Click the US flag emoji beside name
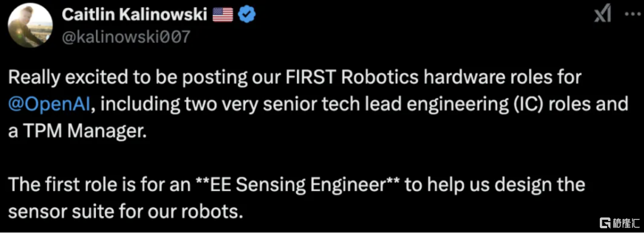Screen dimensions: 644x233 pyautogui.click(x=222, y=15)
